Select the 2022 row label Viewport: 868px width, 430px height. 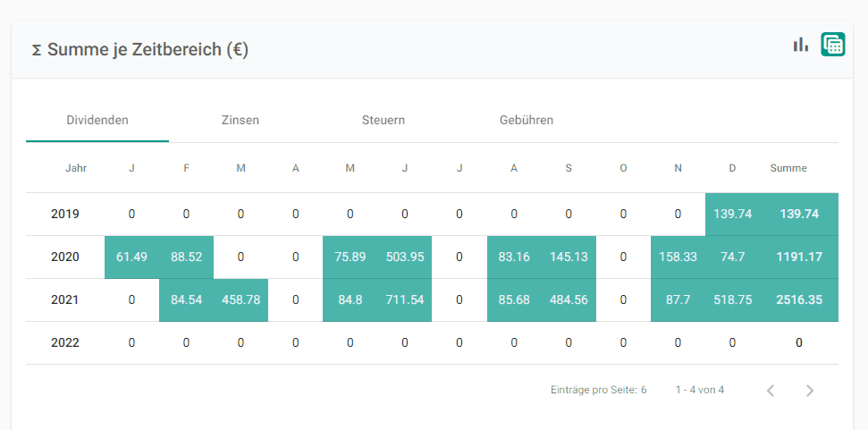pos(64,342)
